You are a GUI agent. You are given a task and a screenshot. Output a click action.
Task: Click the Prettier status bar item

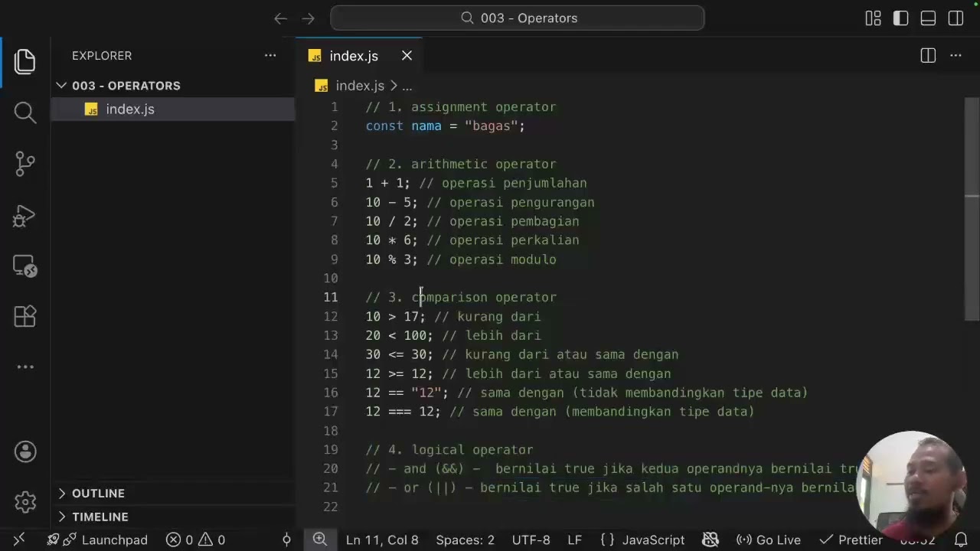pyautogui.click(x=851, y=540)
